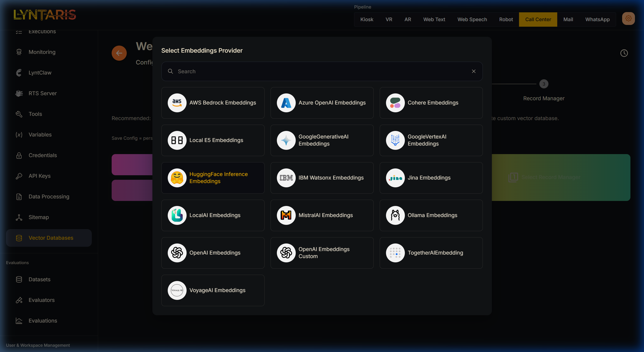Screen dimensions: 644x352
Task: Choose the Azure OpenAI Embeddings logo
Action: coord(286,103)
